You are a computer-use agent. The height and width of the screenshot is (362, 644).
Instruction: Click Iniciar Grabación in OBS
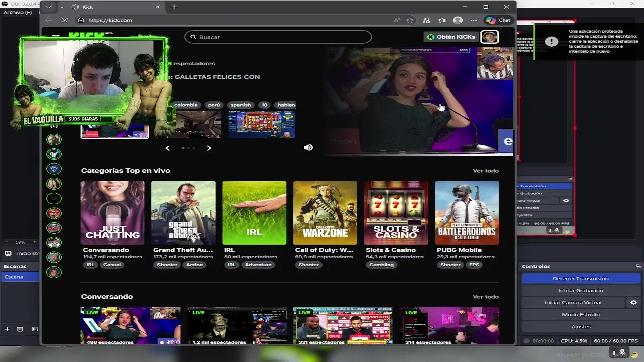pyautogui.click(x=581, y=290)
